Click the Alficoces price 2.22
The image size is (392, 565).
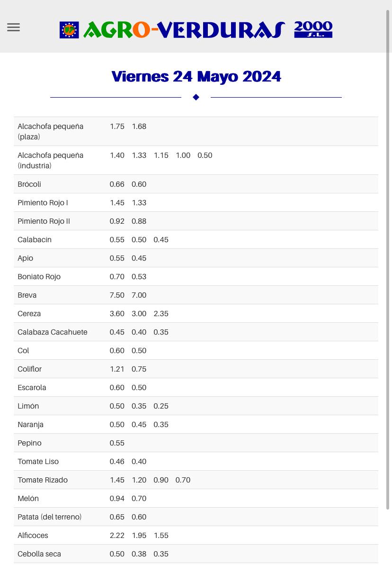(117, 536)
